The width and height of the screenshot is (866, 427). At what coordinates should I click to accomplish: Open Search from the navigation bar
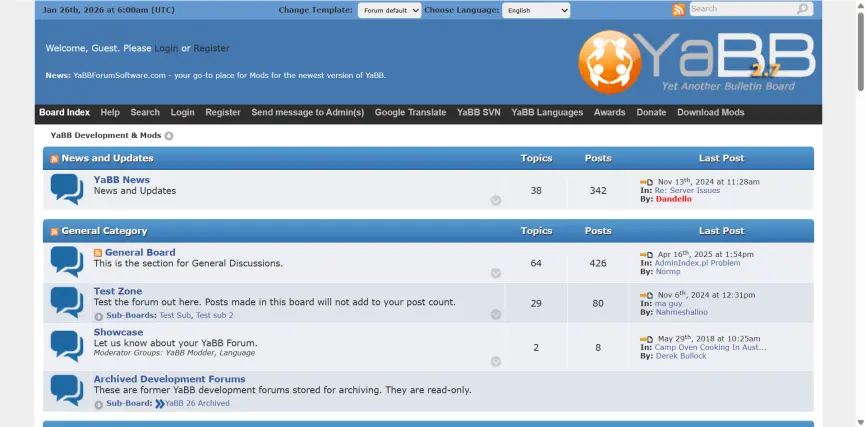[145, 112]
